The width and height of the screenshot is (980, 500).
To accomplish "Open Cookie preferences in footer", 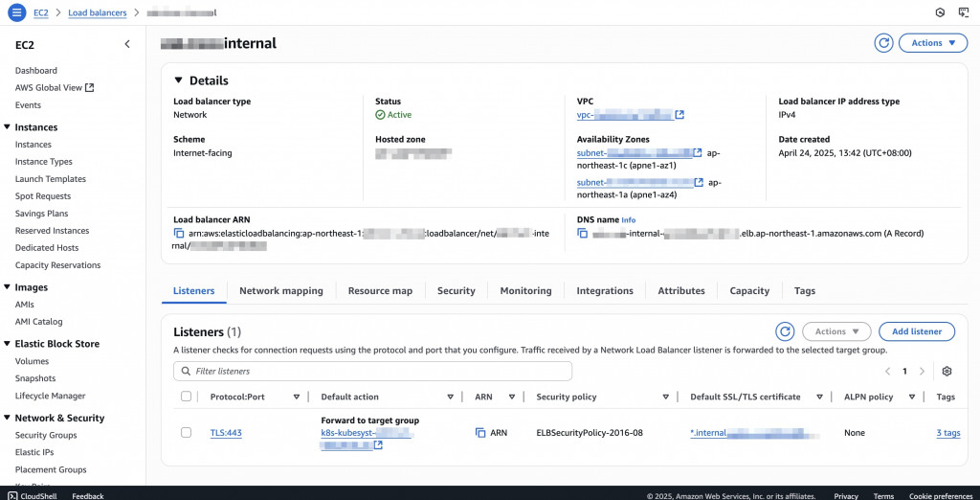I will coord(940,496).
